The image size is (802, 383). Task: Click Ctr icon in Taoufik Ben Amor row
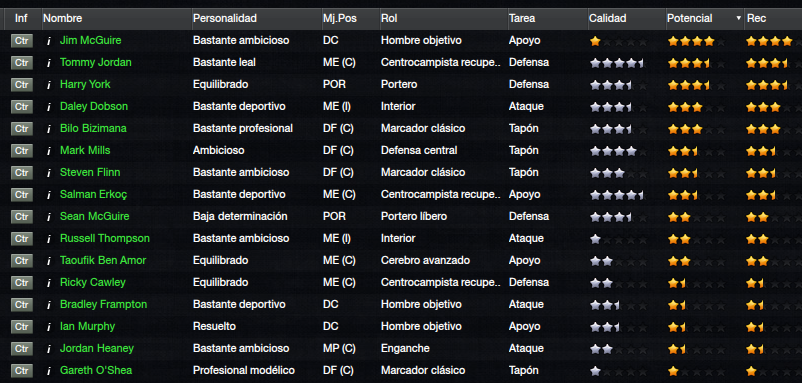click(x=21, y=261)
